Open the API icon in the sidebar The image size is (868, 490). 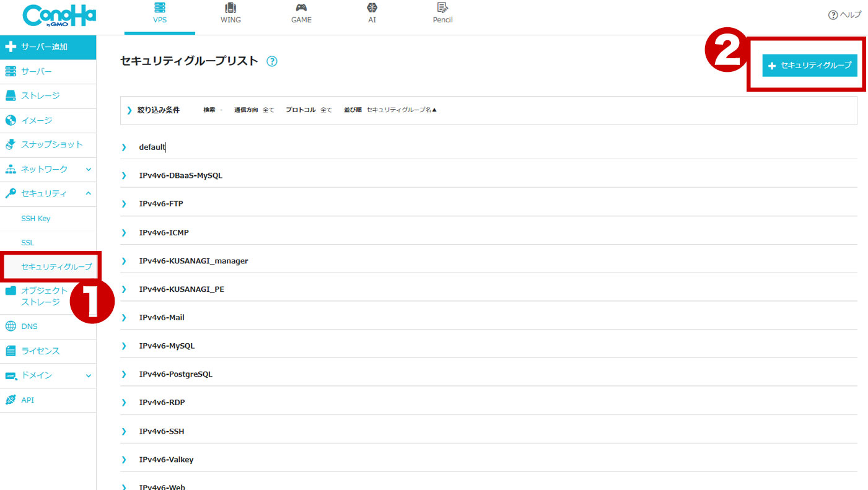click(x=11, y=400)
